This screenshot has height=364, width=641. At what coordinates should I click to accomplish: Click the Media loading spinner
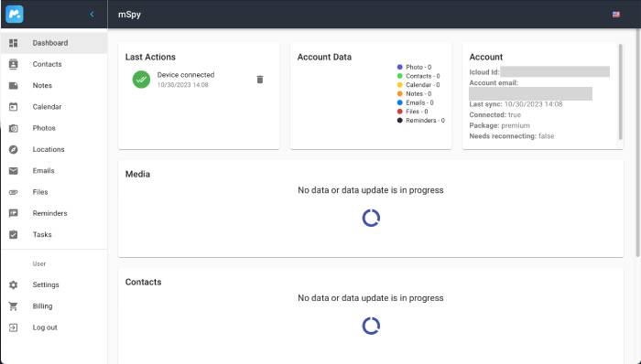pyautogui.click(x=371, y=218)
